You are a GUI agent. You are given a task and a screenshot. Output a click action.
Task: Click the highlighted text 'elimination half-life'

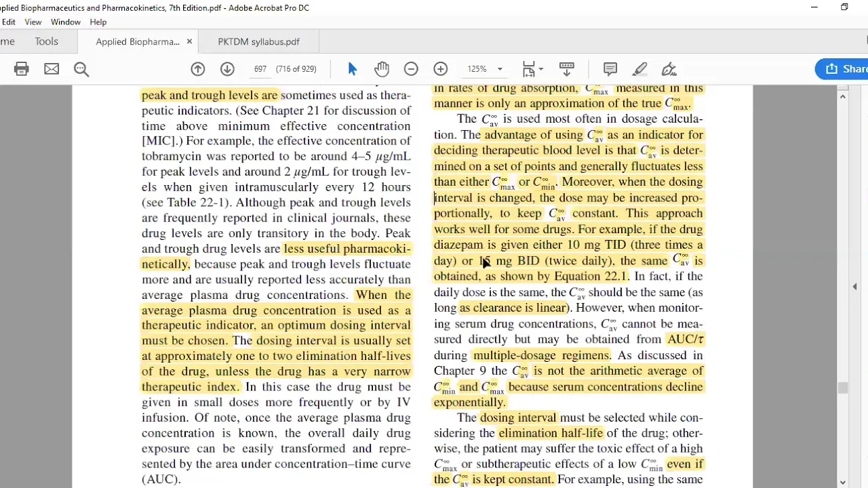[551, 433]
